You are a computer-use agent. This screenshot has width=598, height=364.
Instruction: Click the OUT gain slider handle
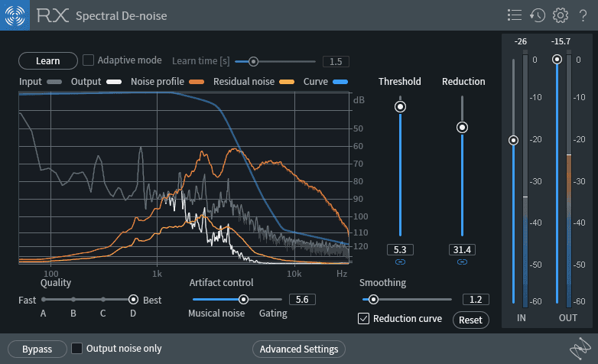coord(557,59)
